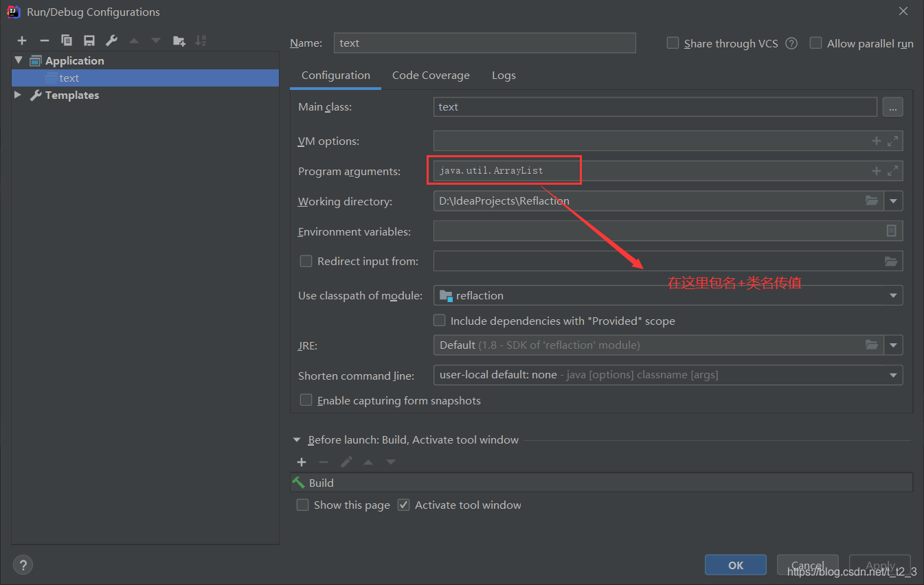Viewport: 924px width, 585px height.
Task: Open edit templates wrench icon
Action: [x=111, y=41]
